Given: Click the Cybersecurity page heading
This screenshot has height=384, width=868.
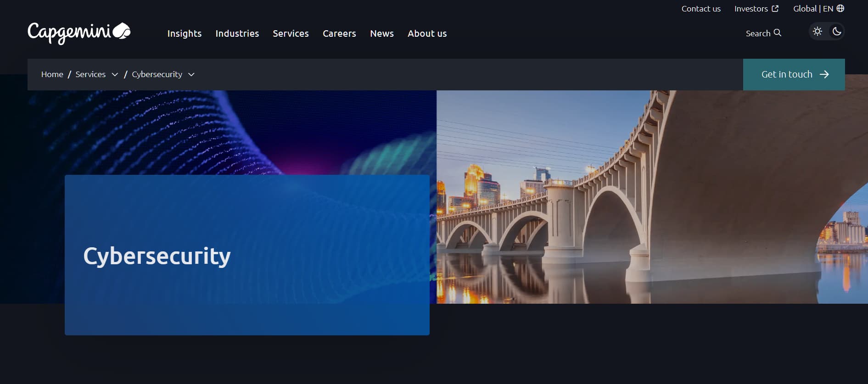Looking at the screenshot, I should (x=157, y=256).
